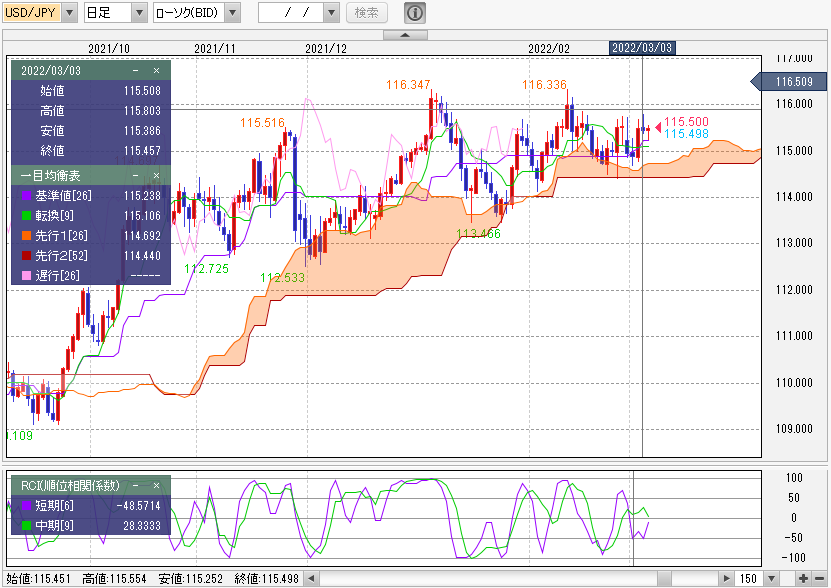Screen dimensions: 831x588
Task: Minimize the 2022/03/03 price panel
Action: pos(135,71)
